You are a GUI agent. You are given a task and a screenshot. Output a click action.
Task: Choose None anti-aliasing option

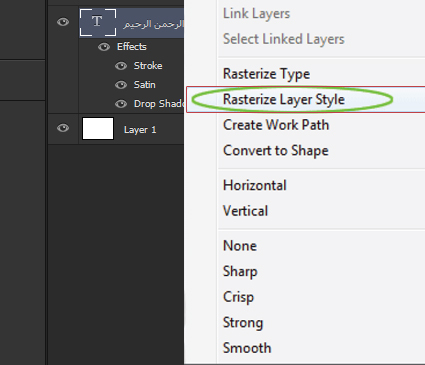(240, 246)
